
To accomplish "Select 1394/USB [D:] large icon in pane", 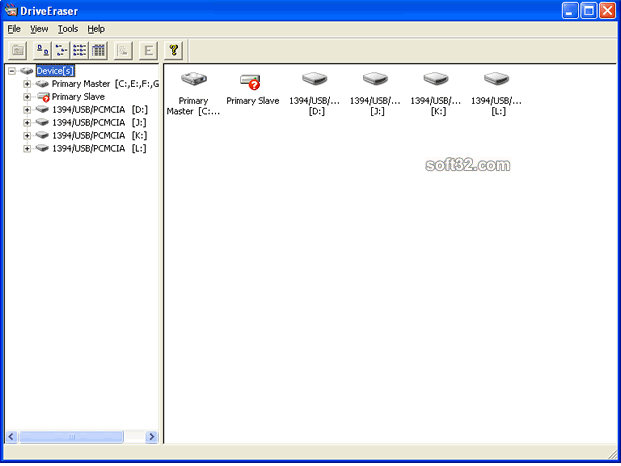I will (x=315, y=79).
